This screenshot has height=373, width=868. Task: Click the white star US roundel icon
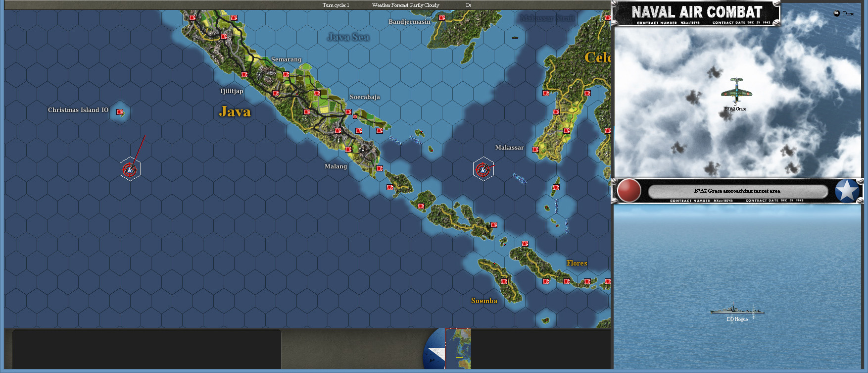(847, 191)
